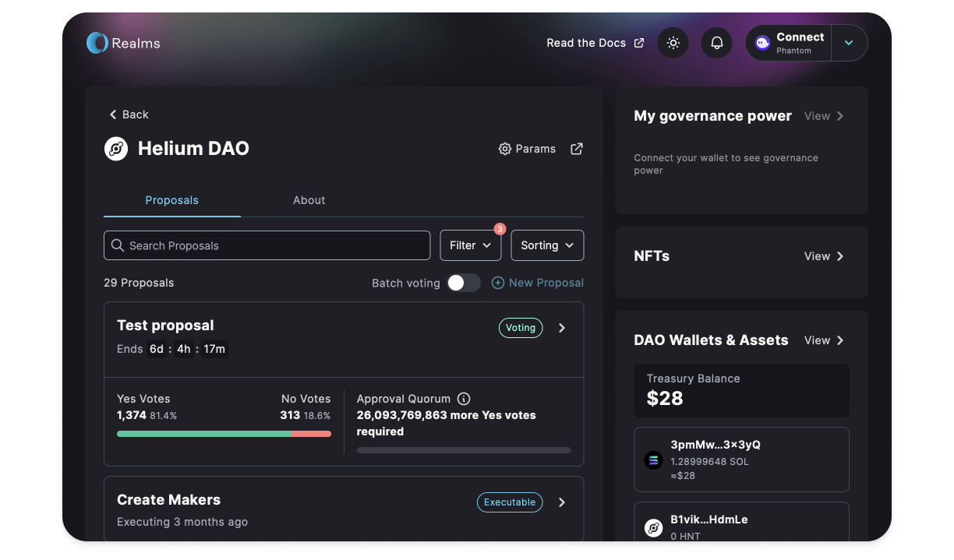Click the SOL token icon in wallet
This screenshot has width=954, height=560.
pyautogui.click(x=653, y=460)
